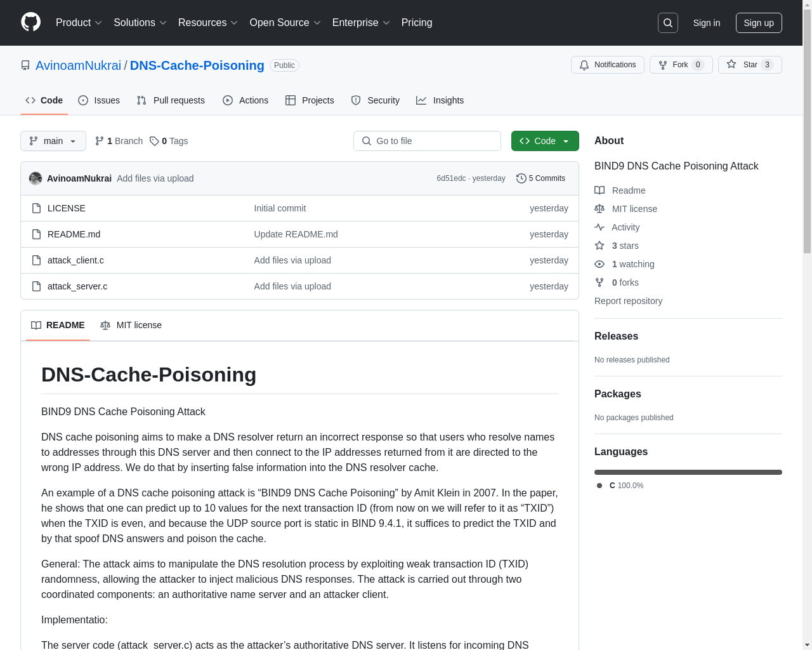812x650 pixels.
Task: Click Report repository link
Action: [x=628, y=301]
